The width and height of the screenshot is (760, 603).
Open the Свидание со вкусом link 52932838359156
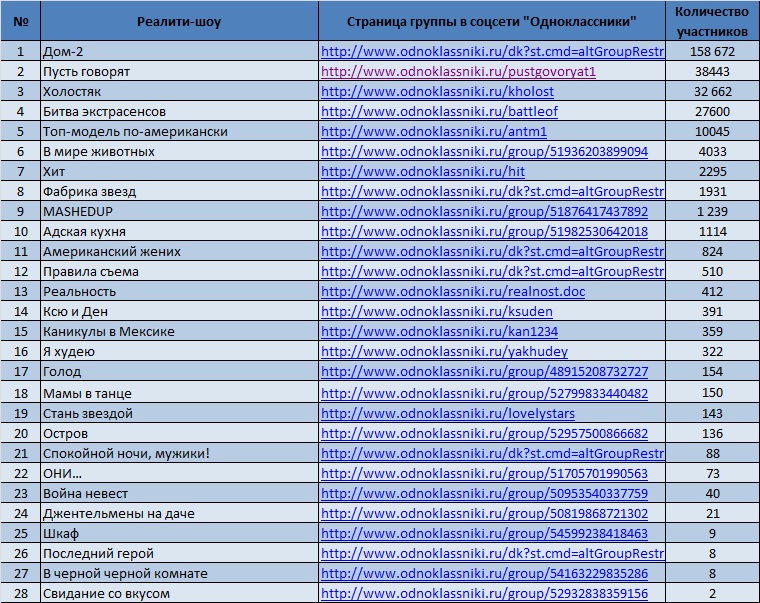[484, 593]
